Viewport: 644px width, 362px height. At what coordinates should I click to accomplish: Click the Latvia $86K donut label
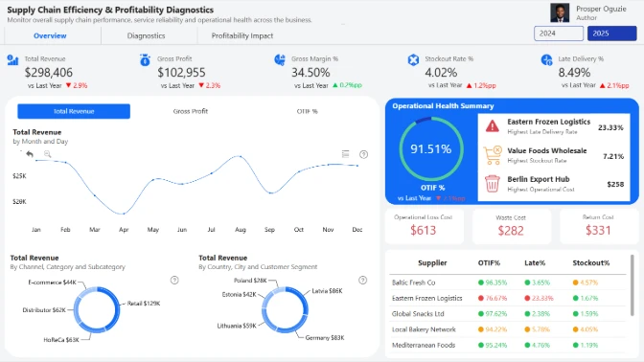click(x=327, y=291)
